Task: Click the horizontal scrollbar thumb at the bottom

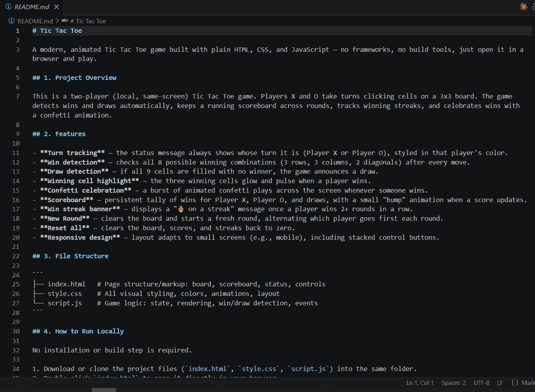Action: [x=104, y=390]
